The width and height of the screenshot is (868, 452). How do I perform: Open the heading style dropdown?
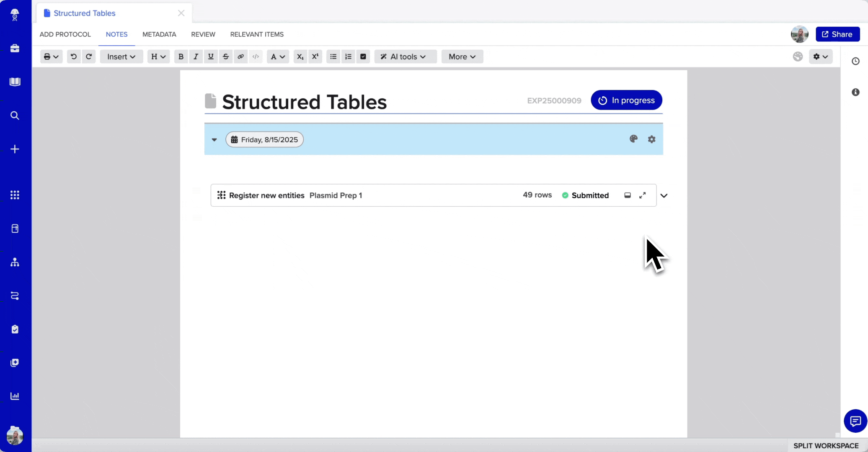(158, 56)
